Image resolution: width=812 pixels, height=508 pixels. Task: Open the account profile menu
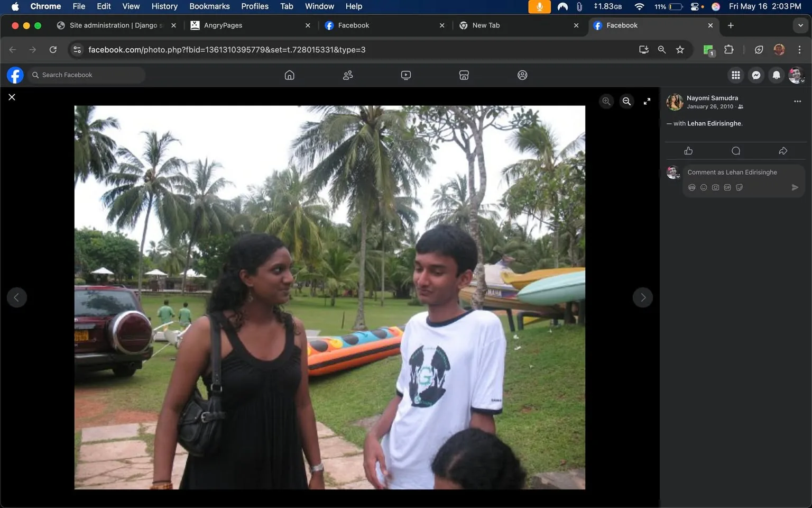(x=796, y=75)
